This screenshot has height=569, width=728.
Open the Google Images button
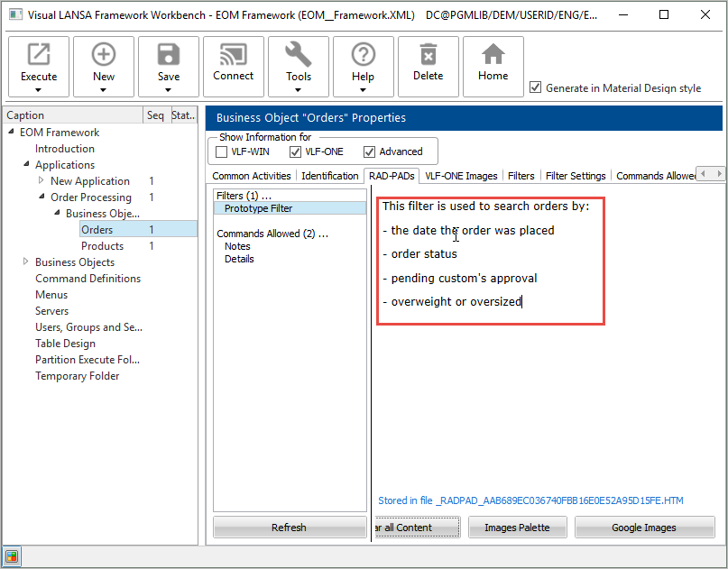[644, 528]
